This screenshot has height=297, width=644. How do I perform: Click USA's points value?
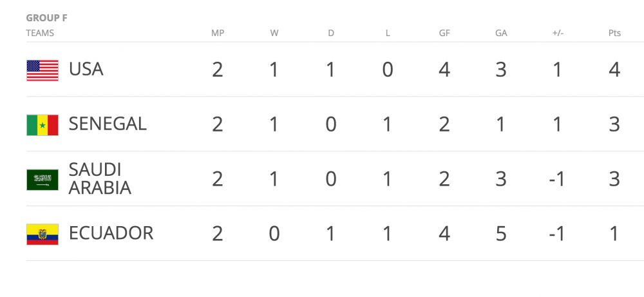614,70
